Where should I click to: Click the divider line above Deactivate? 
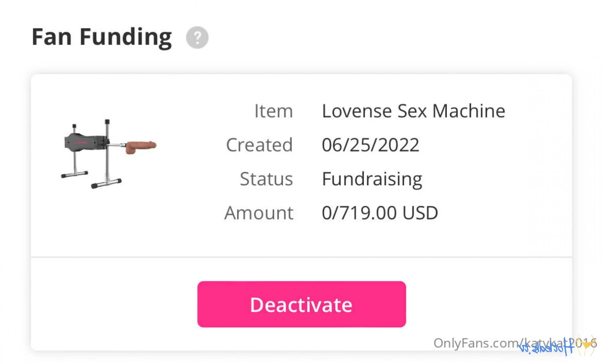pyautogui.click(x=301, y=257)
